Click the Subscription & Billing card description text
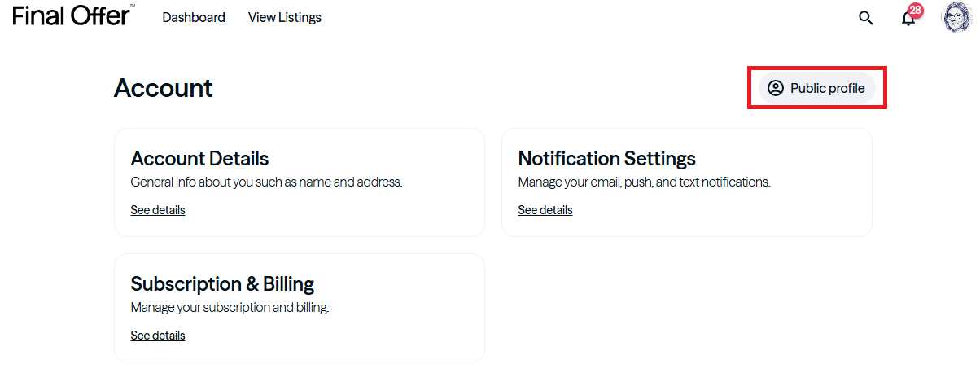The width and height of the screenshot is (980, 373). coord(230,308)
